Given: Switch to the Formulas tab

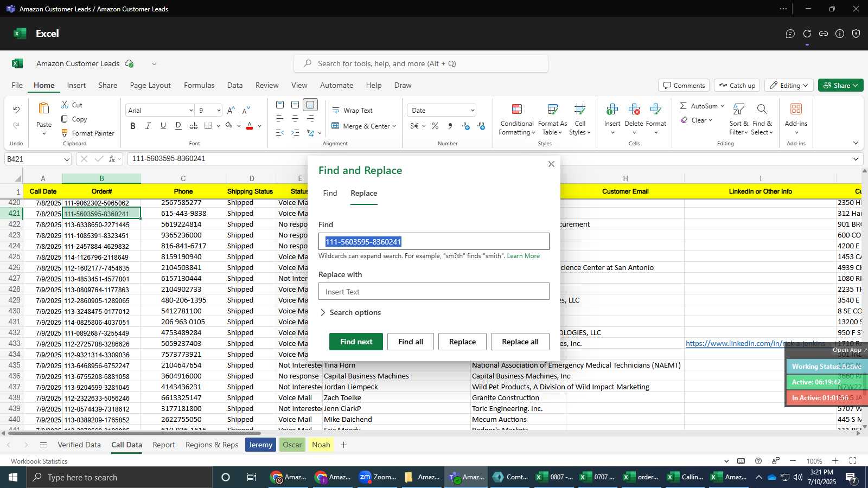Looking at the screenshot, I should tap(199, 85).
